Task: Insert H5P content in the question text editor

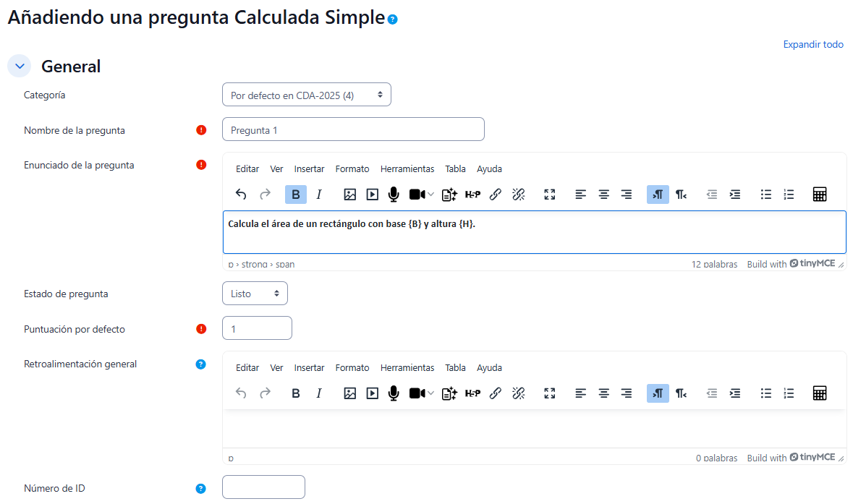Action: click(x=472, y=195)
